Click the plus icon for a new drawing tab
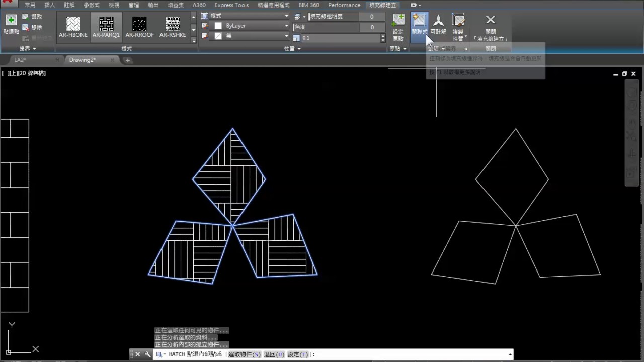The width and height of the screenshot is (644, 362). pos(128,60)
